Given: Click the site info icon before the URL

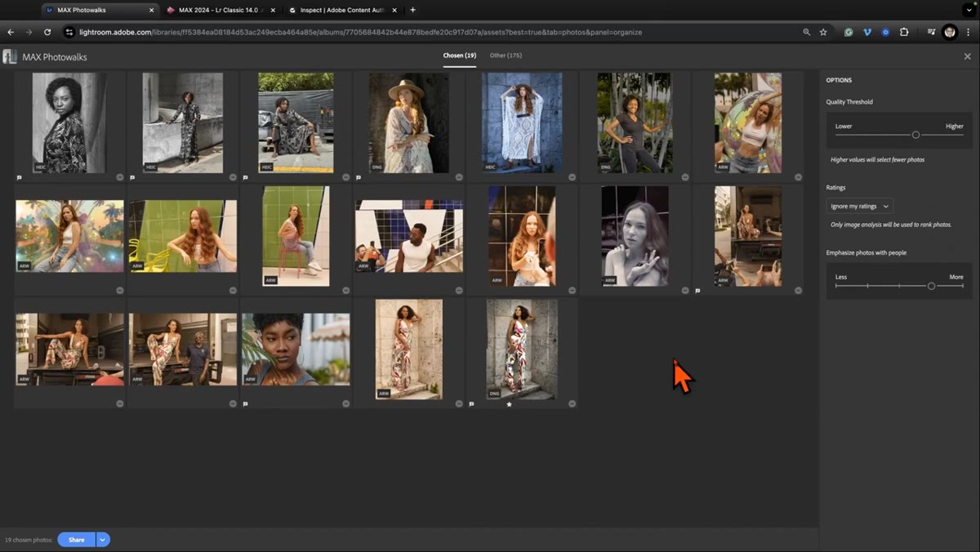Looking at the screenshot, I should pyautogui.click(x=69, y=32).
